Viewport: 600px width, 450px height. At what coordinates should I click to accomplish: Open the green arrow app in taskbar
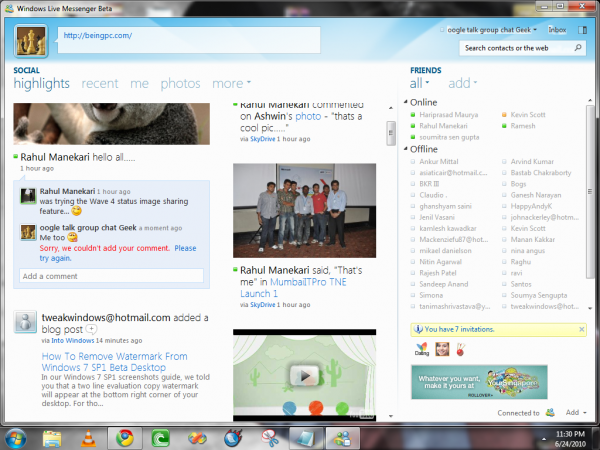click(x=160, y=439)
